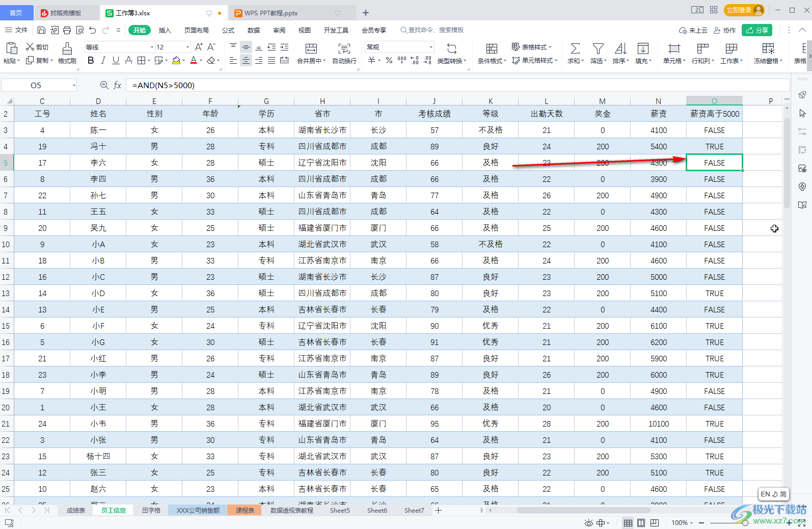Open the fill color dropdown arrow
Screen dimensions: 812x529
[184, 61]
